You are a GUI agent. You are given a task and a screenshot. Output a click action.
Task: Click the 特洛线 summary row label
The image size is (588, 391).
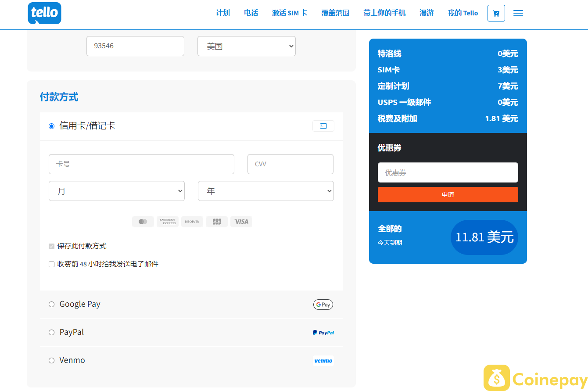(390, 54)
